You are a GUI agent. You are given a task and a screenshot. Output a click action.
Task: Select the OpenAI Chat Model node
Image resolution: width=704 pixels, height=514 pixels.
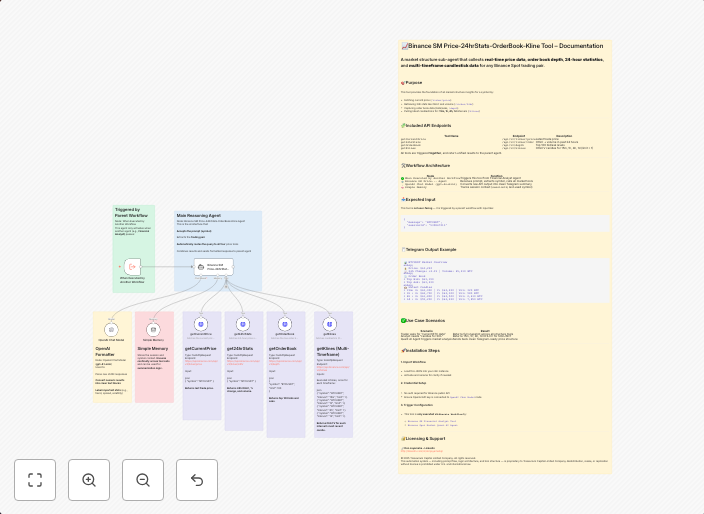point(111,328)
